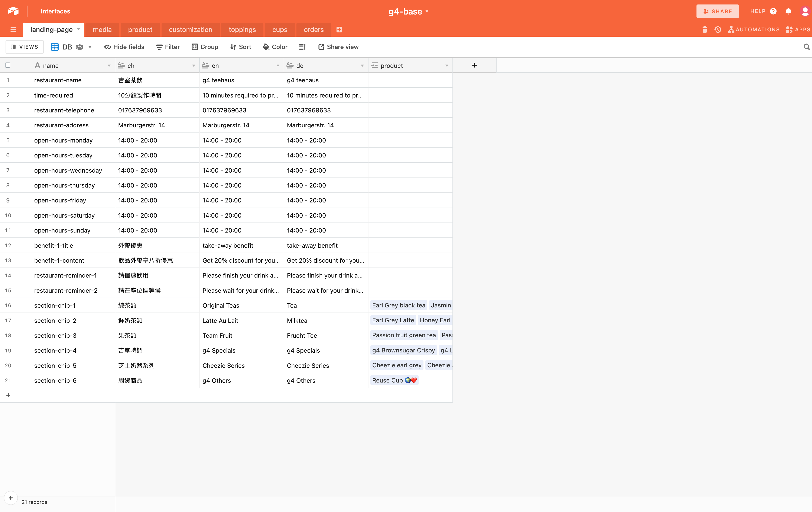Switch to the toppings tab
This screenshot has width=812, height=512.
tap(242, 30)
